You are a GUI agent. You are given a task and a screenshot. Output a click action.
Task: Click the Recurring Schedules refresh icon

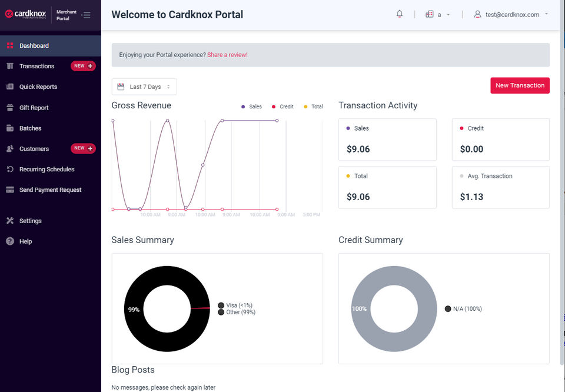click(x=10, y=169)
